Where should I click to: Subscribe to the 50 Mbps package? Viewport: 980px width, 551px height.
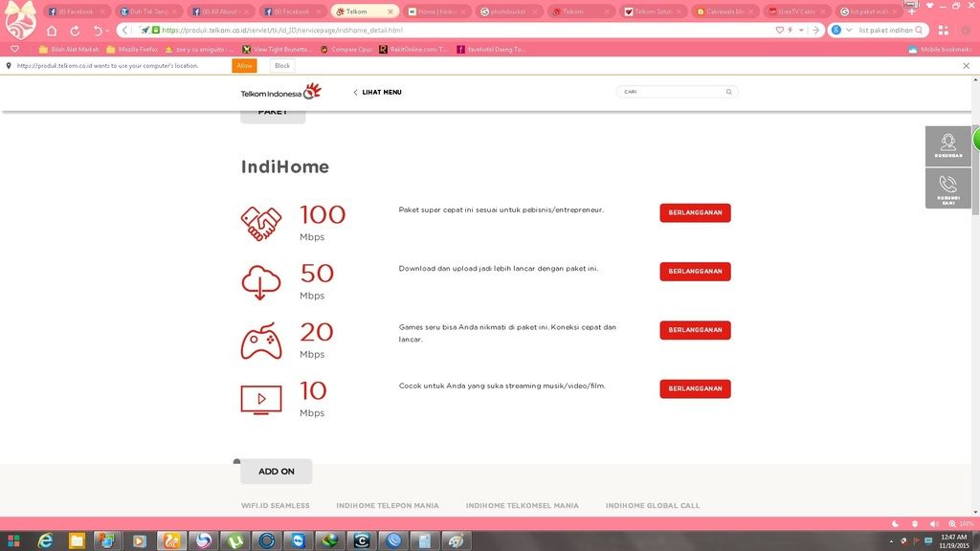pos(695,271)
